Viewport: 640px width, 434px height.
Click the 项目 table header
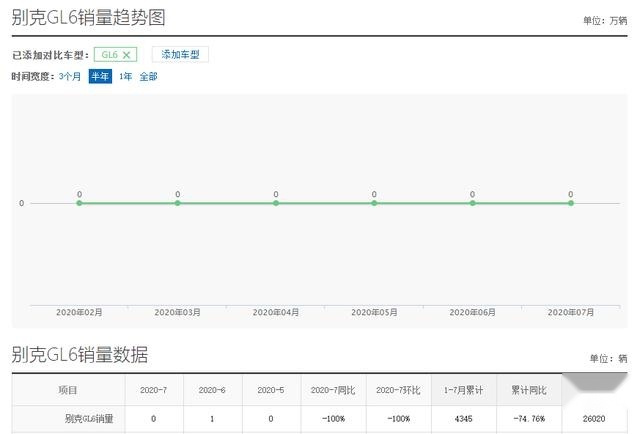click(x=68, y=390)
